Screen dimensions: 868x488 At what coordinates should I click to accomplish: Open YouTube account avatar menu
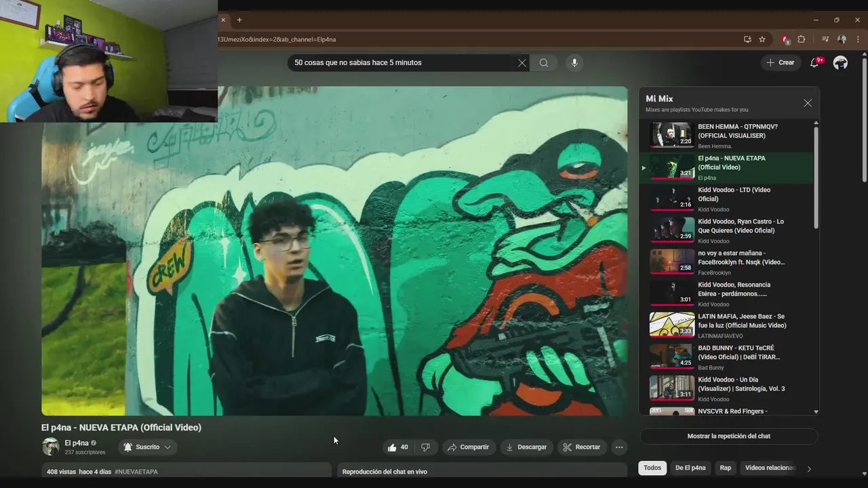840,62
